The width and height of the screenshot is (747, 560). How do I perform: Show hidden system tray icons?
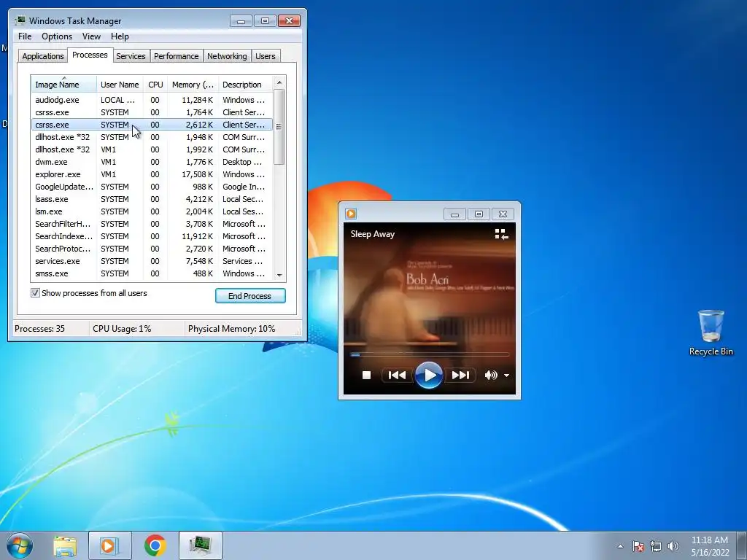click(x=620, y=546)
